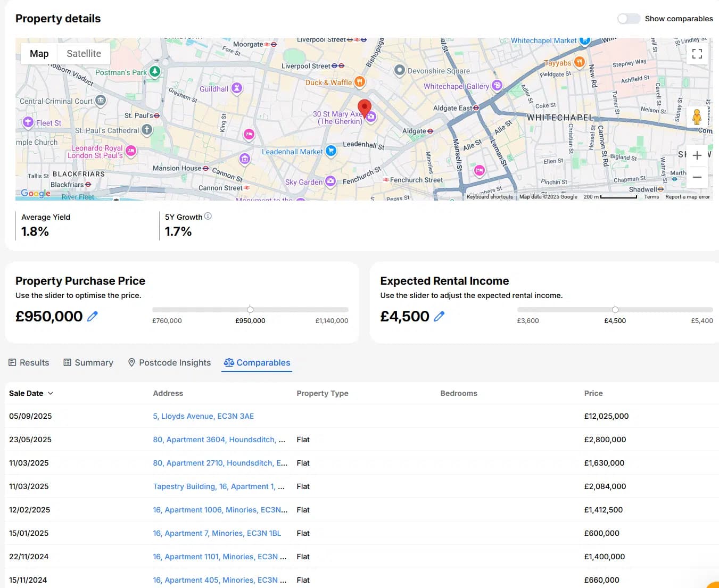Select the Comparables tab

257,362
